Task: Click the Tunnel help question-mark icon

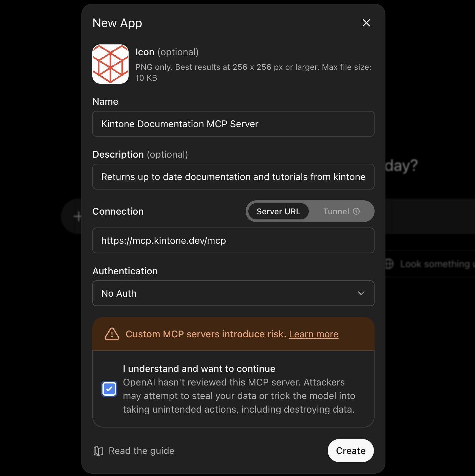Action: click(x=356, y=211)
